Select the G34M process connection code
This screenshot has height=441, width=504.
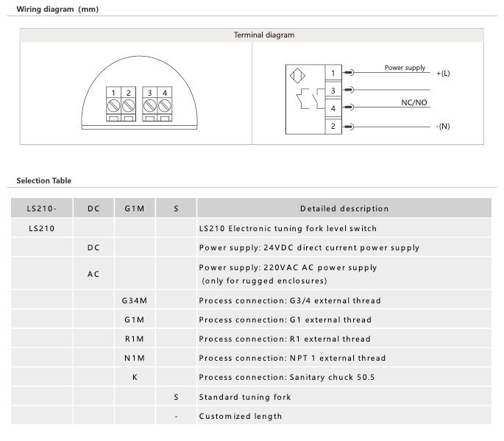click(x=135, y=300)
